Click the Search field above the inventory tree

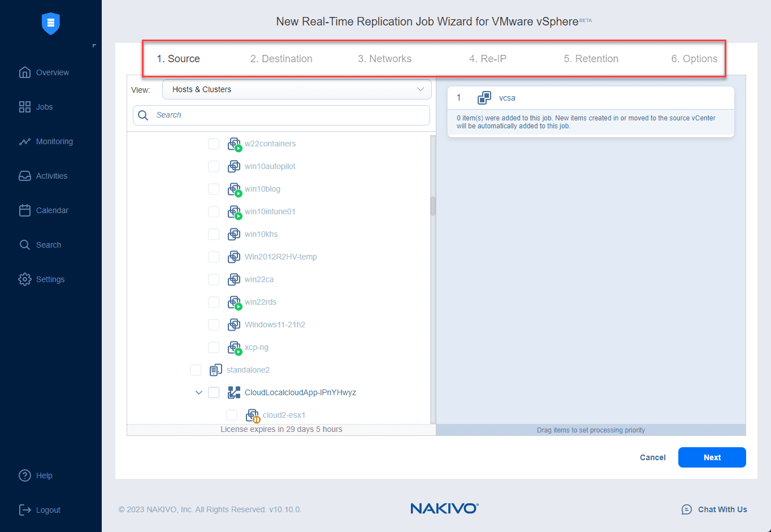pos(281,115)
